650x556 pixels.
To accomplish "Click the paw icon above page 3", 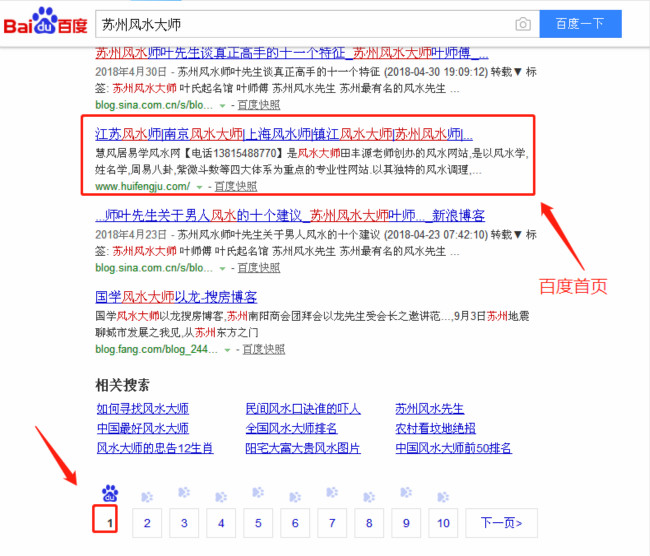I will coord(184,494).
